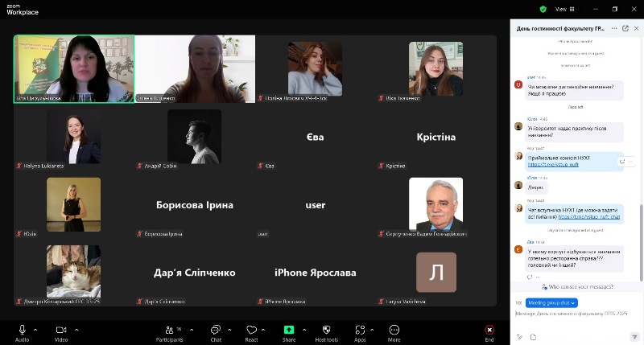Select the cat photo participant tile
The image size is (644, 345).
pos(74,273)
